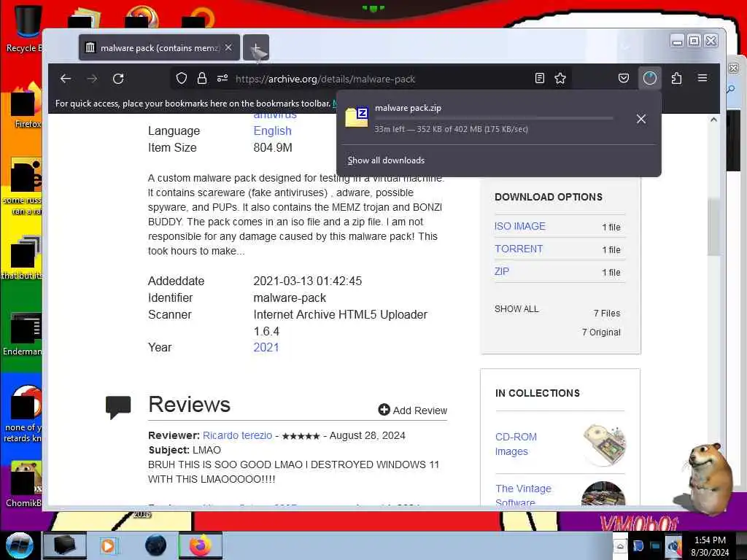Open the 2021 year link
747x560 pixels.
coord(266,347)
